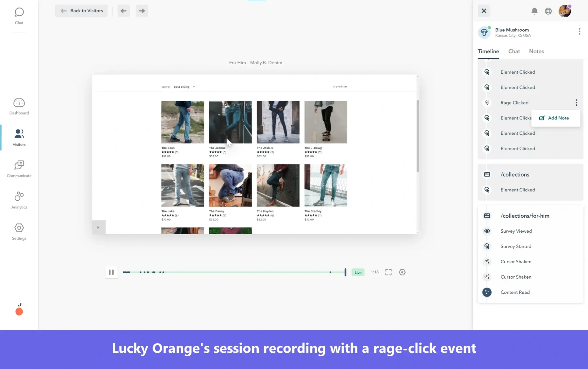
Task: Open Blue Mushroom visitor options menu
Action: pos(579,31)
